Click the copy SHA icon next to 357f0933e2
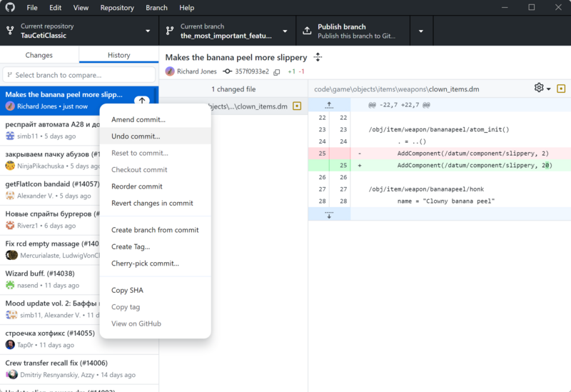Screen dimensions: 571x392 [276, 71]
